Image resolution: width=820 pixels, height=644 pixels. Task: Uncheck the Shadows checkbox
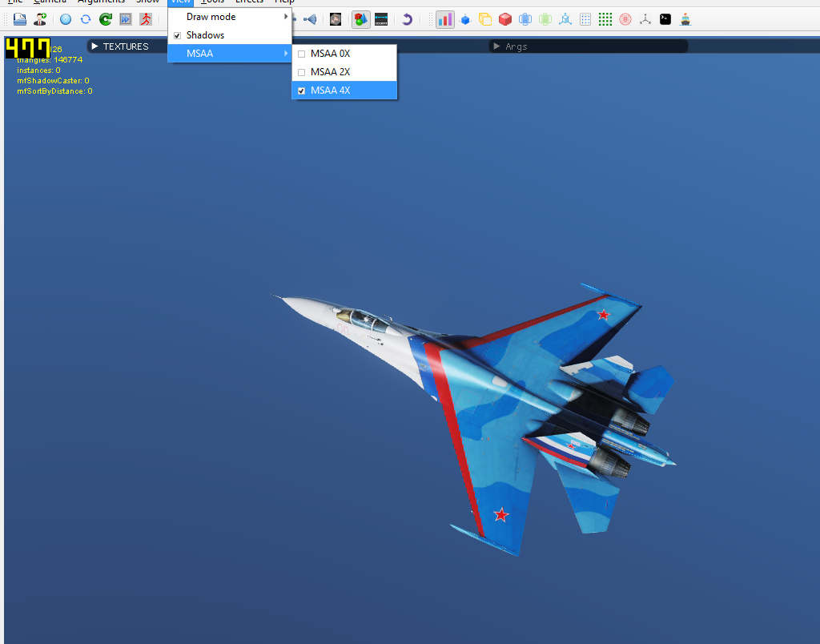click(x=177, y=35)
